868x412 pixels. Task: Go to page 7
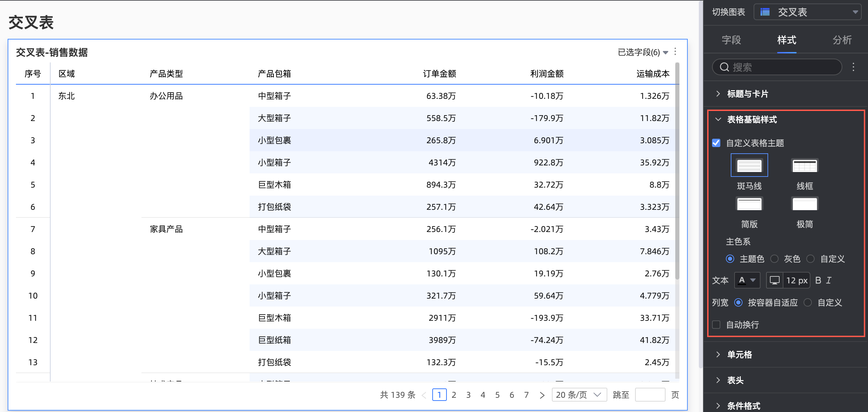(526, 395)
